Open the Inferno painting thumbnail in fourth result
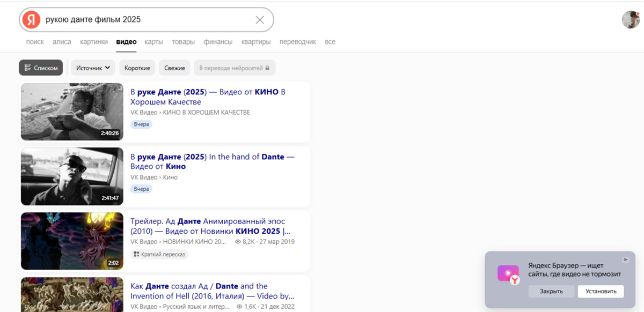The width and height of the screenshot is (644, 312). point(72,294)
